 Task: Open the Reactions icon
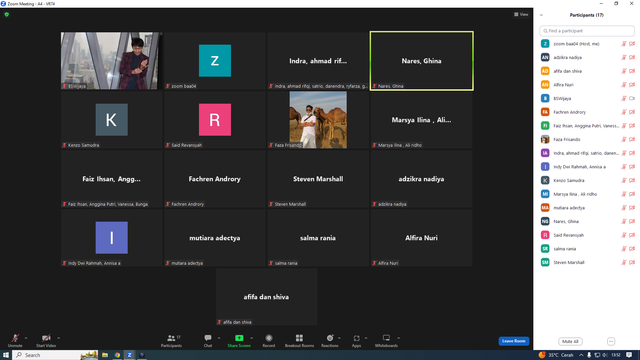pos(330,338)
